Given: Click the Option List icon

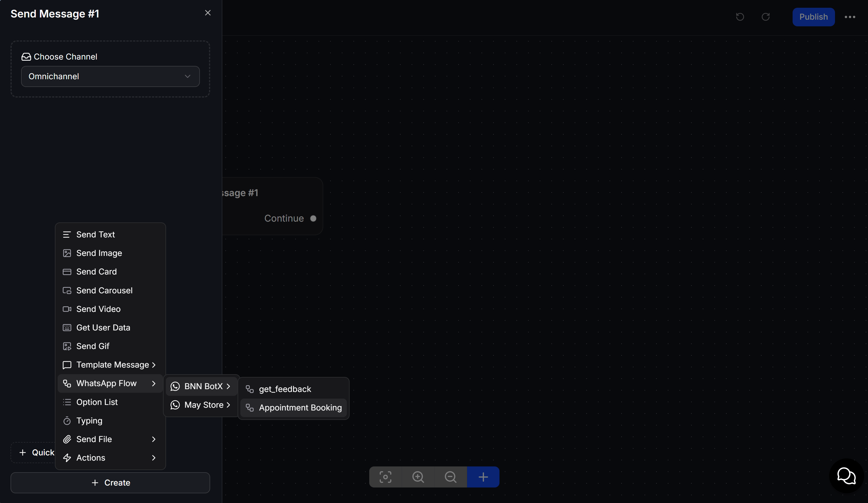Looking at the screenshot, I should 67,402.
